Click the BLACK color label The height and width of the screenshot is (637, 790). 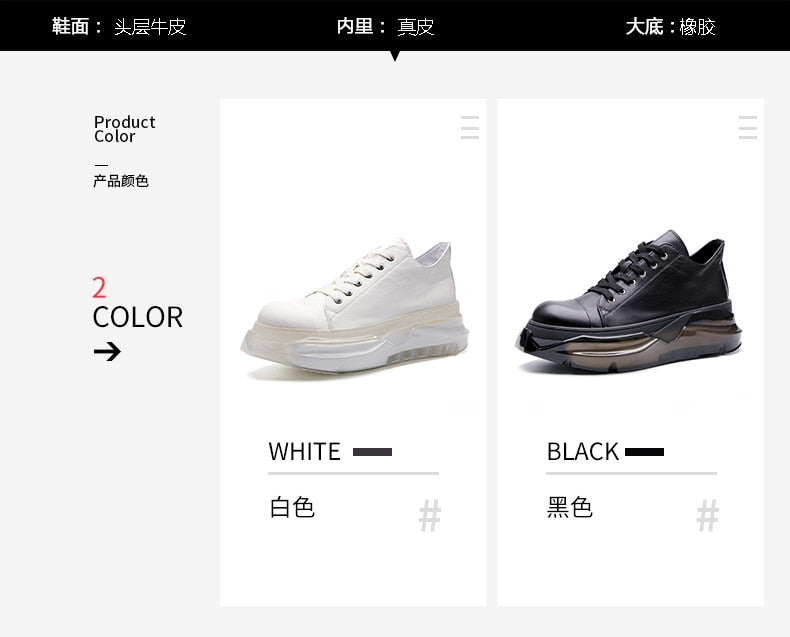click(583, 452)
